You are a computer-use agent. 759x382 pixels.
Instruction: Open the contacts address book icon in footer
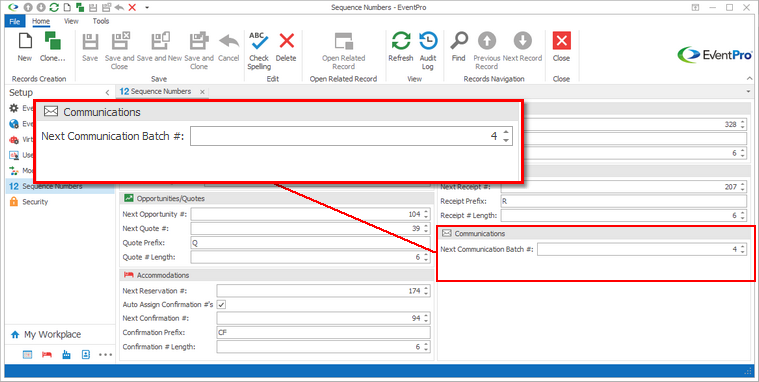(x=86, y=355)
